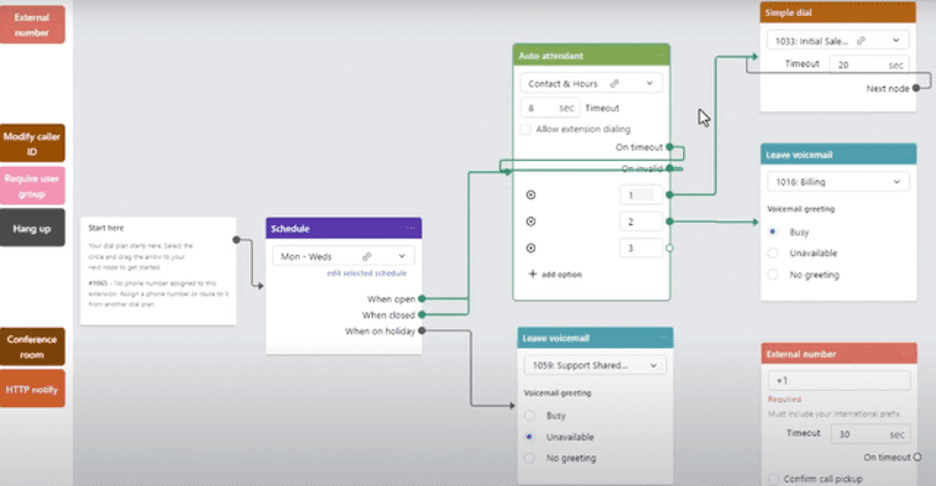This screenshot has width=936, height=486.
Task: Click the +1 external phone number field
Action: pos(839,380)
